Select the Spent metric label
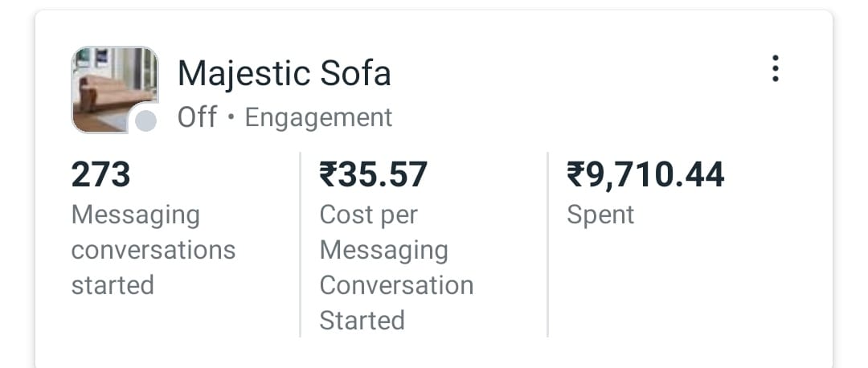The width and height of the screenshot is (868, 368). coord(600,215)
